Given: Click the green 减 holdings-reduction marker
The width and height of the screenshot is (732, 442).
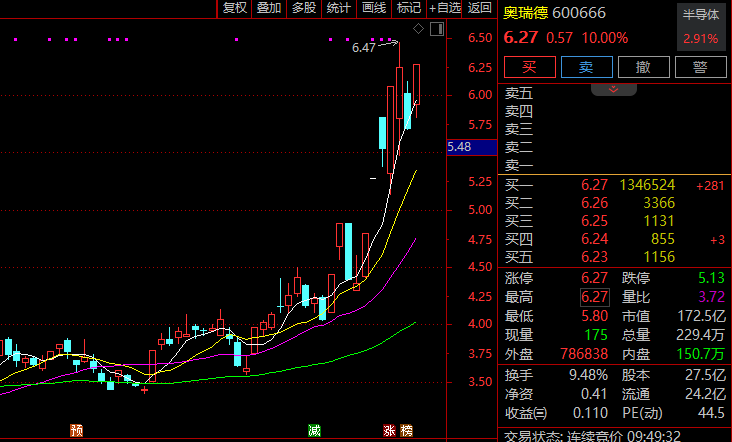Looking at the screenshot, I should (314, 431).
